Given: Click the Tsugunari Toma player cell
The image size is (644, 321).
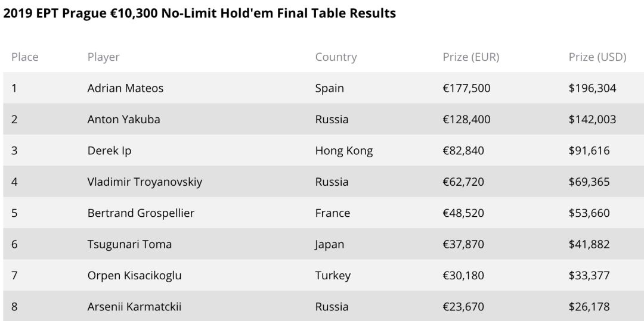Looking at the screenshot, I should pos(129,244).
